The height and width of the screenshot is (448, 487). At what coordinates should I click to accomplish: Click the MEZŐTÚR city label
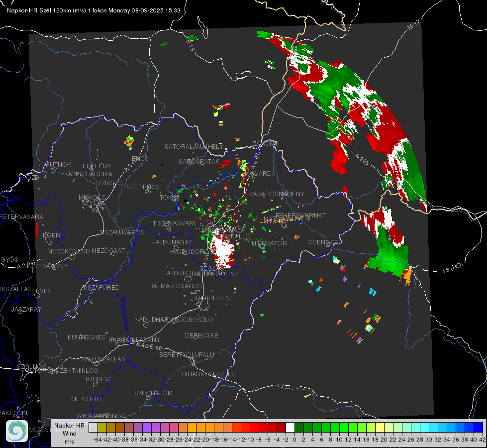tap(86, 399)
